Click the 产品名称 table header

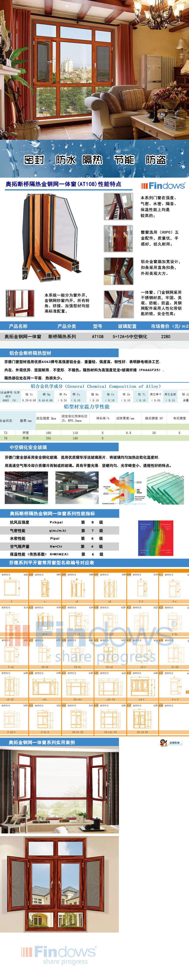(18, 326)
